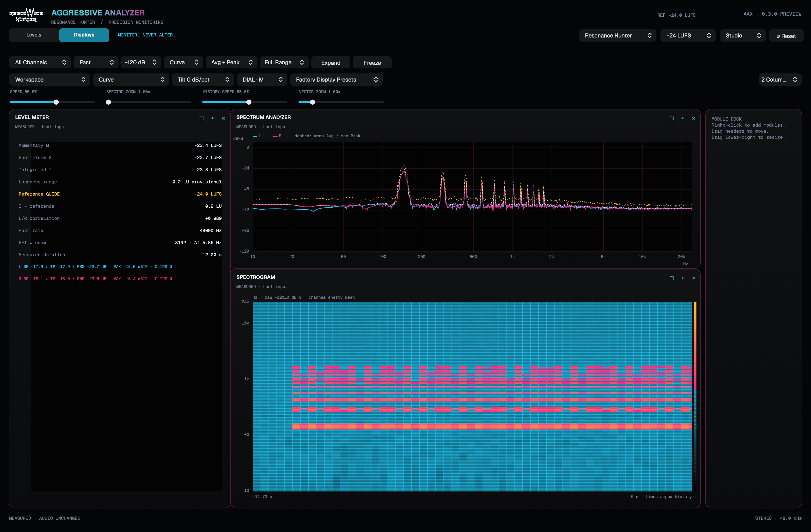Click the Resonance Hunter waveform logo
This screenshot has height=532, width=811.
pyautogui.click(x=26, y=15)
